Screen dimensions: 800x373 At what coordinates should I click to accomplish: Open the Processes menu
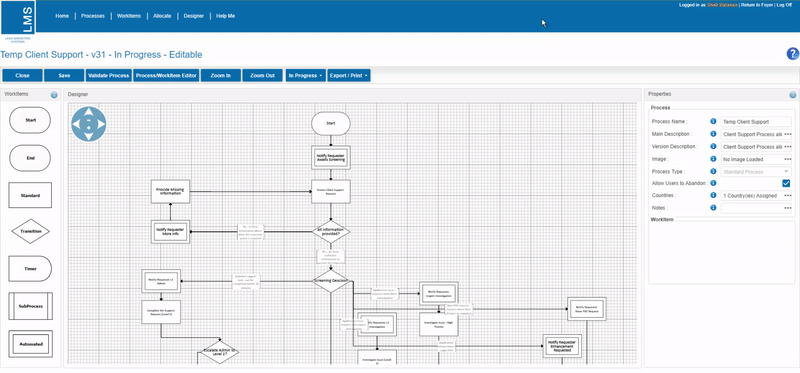[93, 16]
